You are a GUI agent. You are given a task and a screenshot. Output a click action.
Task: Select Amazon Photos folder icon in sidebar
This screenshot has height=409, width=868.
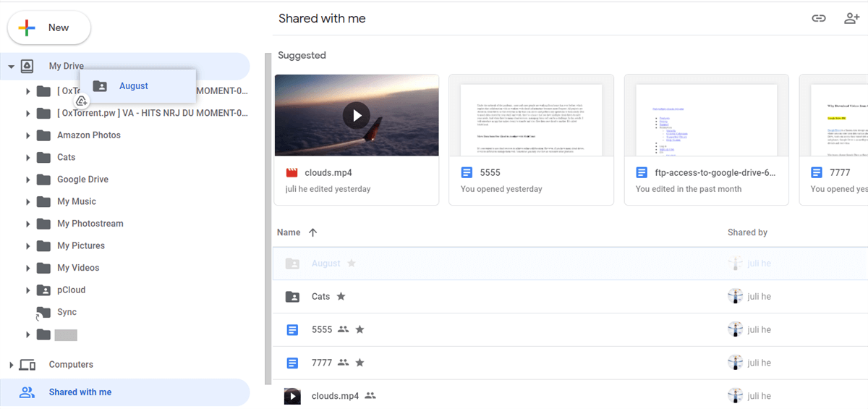point(43,135)
